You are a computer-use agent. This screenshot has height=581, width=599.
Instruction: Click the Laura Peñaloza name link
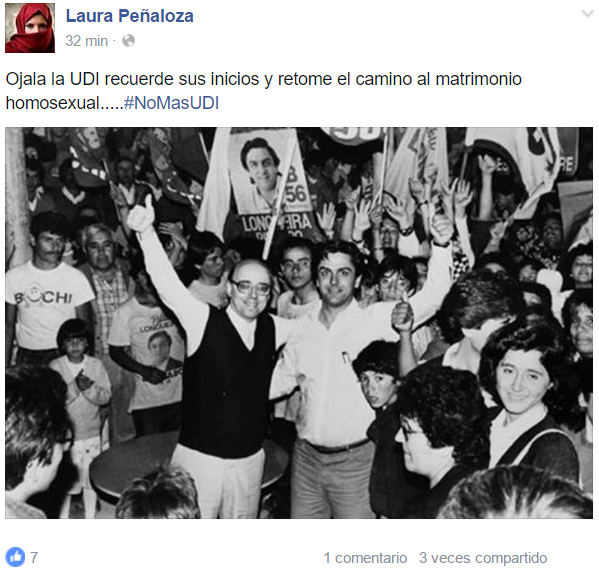coord(130,16)
